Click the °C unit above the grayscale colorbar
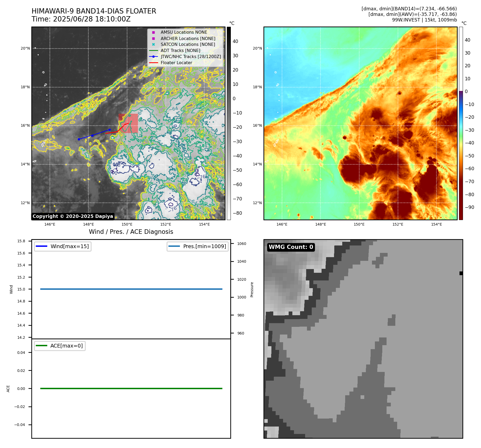Viewport: 481px width, 448px height. 232,23
